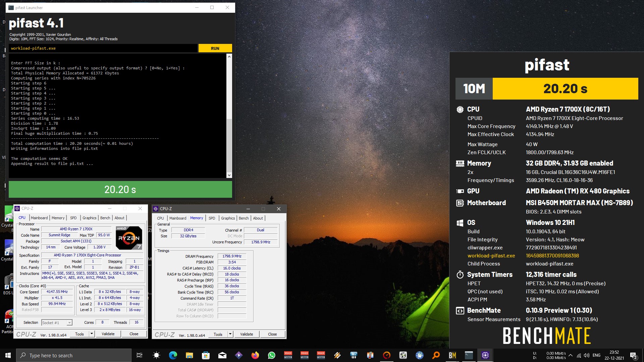This screenshot has height=362, width=644.
Task: Open About tab in right CPU-Z window
Action: click(x=258, y=218)
